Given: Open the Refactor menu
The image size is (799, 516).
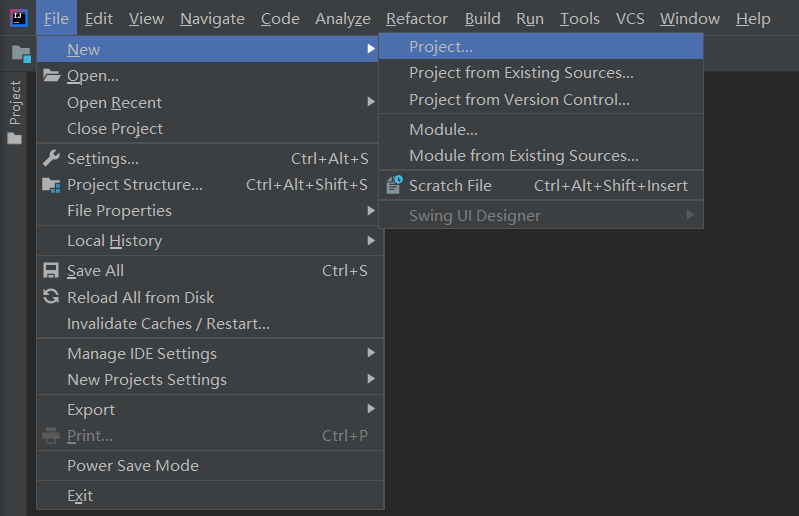Looking at the screenshot, I should (x=417, y=19).
